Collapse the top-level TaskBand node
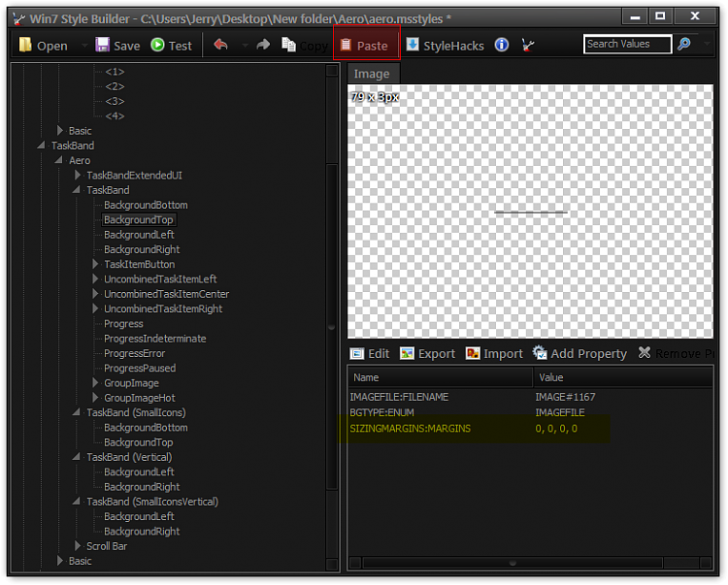This screenshot has height=585, width=728. 42,146
